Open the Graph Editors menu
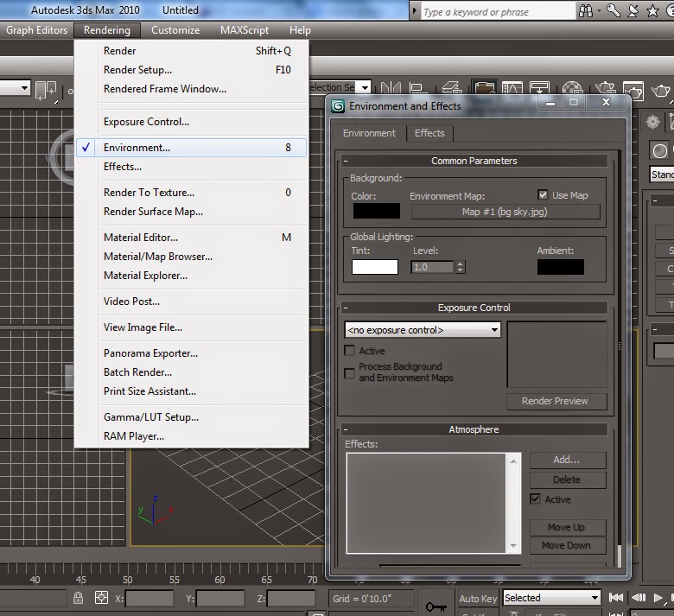Screen dimensions: 674x616 [36, 30]
